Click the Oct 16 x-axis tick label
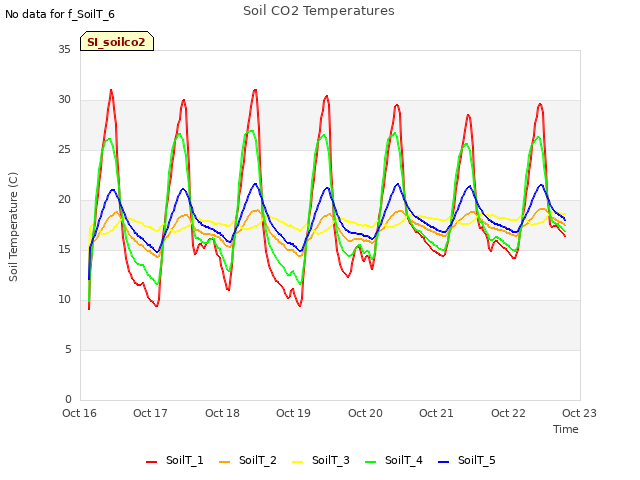The image size is (640, 480). [79, 413]
